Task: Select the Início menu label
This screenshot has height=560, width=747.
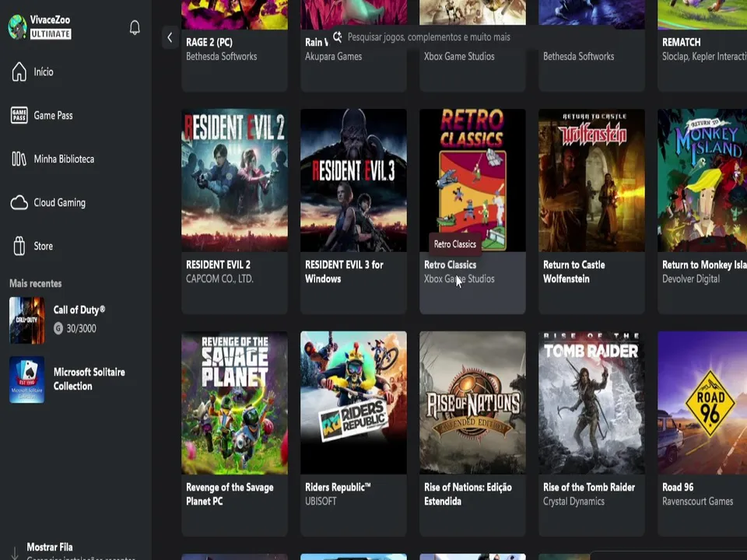Action: 44,72
